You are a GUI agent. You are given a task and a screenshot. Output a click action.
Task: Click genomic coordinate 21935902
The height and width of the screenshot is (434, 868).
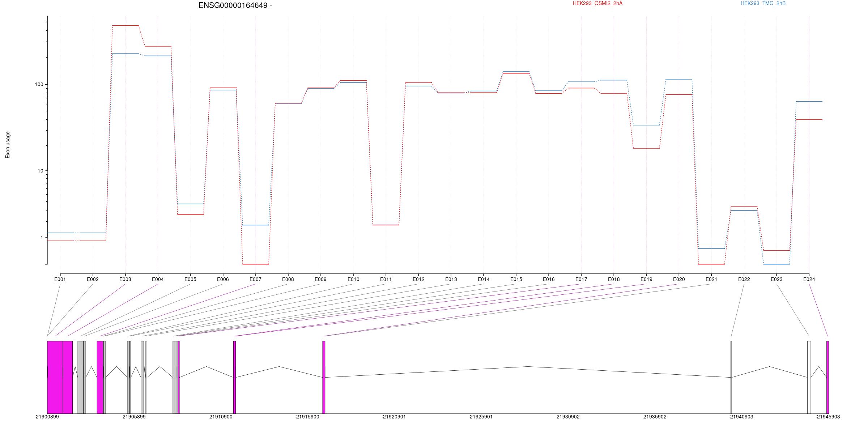click(x=655, y=417)
